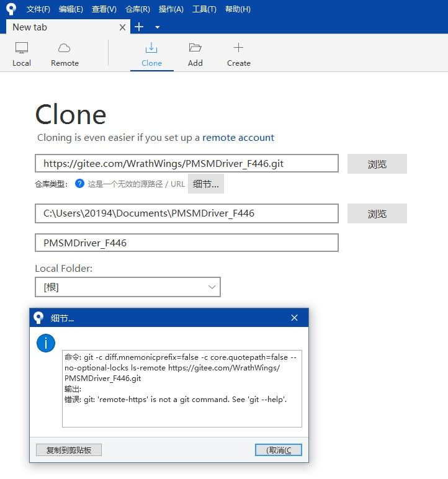Click the remote account link

click(238, 138)
